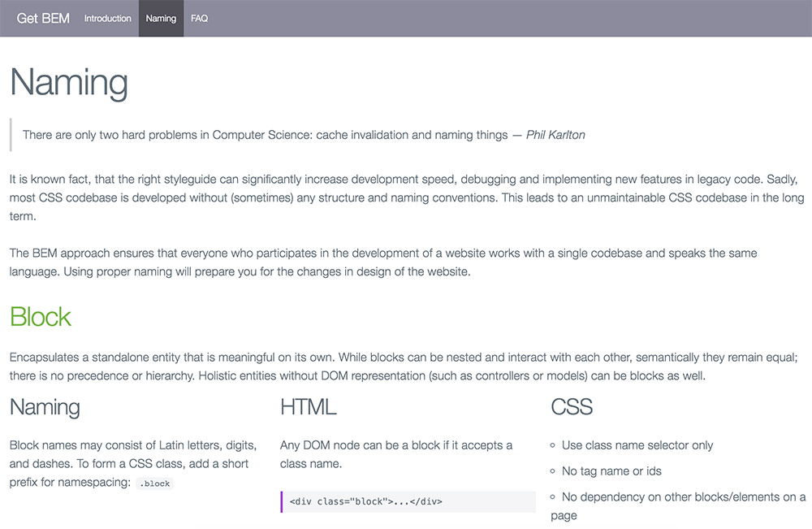812x529 pixels.
Task: Click "No tag name or ids" list item
Action: point(611,471)
